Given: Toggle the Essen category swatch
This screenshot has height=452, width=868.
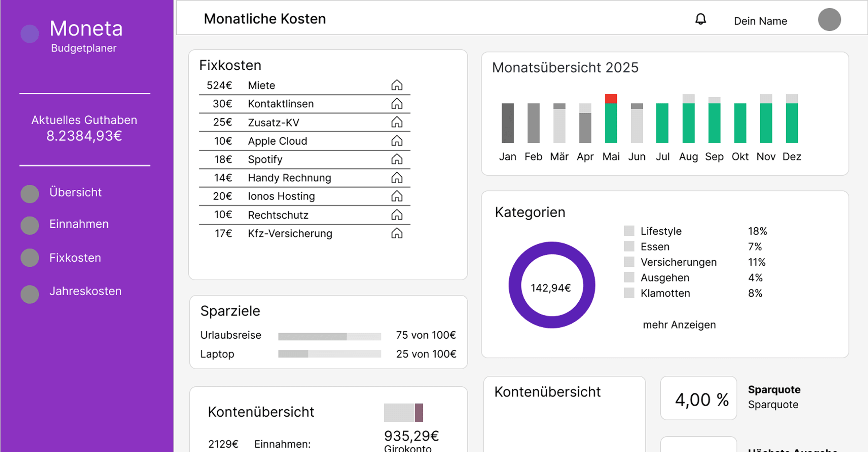Looking at the screenshot, I should [x=629, y=246].
